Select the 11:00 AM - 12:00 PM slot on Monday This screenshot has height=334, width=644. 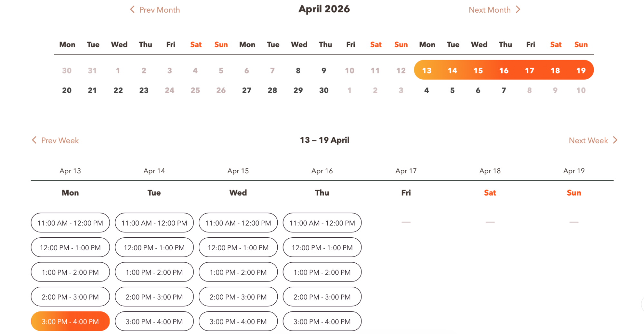[70, 223]
